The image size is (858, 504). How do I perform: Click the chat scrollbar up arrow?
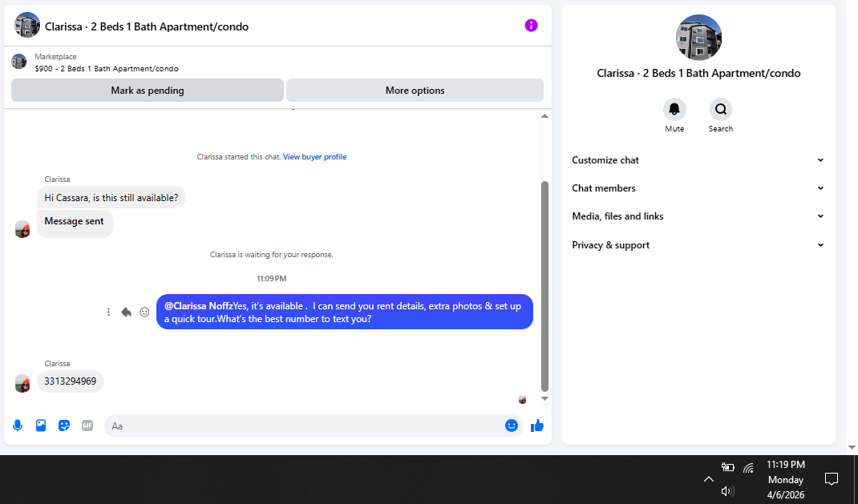pyautogui.click(x=544, y=116)
